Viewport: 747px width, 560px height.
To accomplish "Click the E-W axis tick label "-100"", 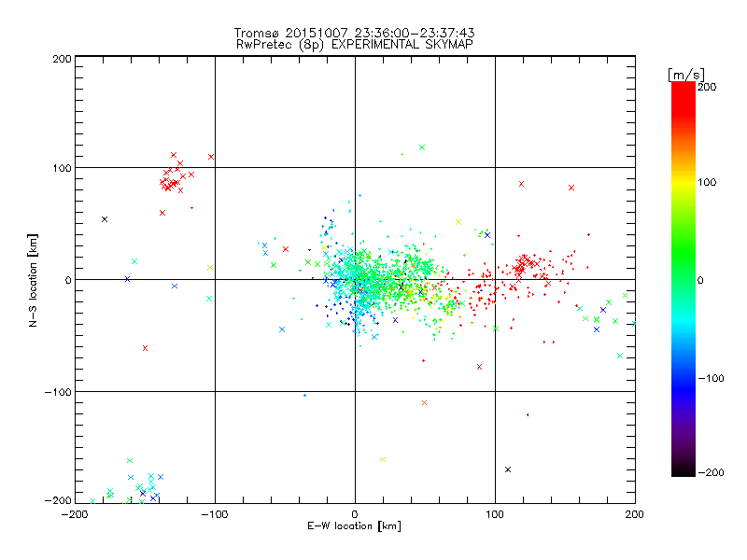I will (215, 514).
